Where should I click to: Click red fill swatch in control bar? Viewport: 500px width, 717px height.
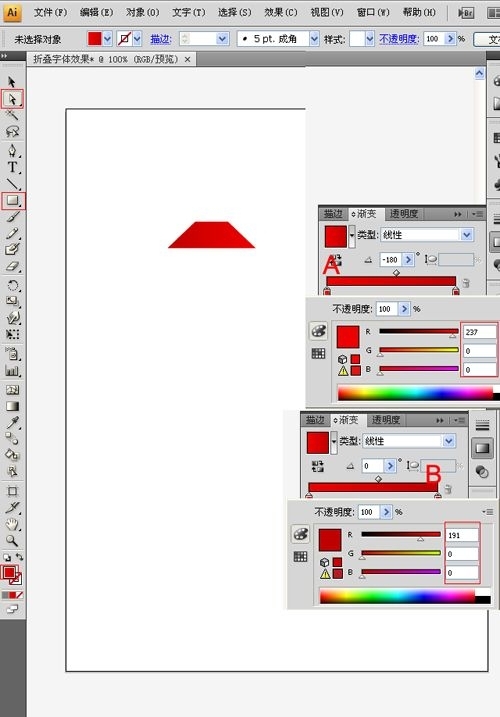94,39
